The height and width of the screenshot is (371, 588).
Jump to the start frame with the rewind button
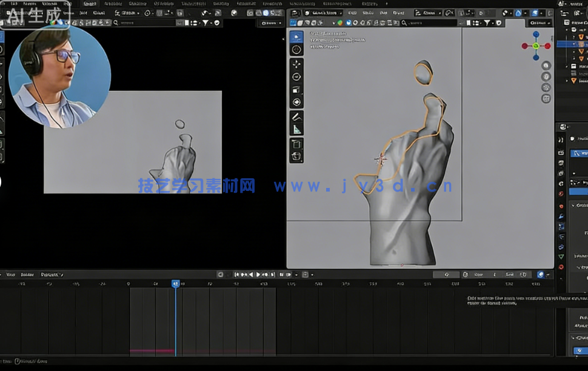click(x=236, y=274)
